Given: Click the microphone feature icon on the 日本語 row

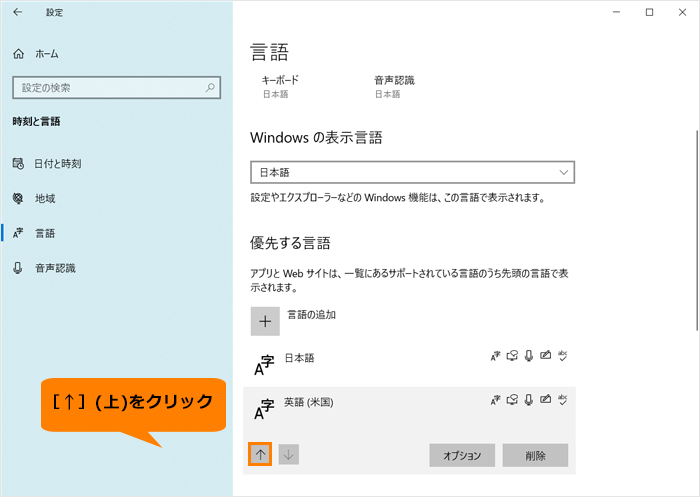Looking at the screenshot, I should click(x=529, y=356).
